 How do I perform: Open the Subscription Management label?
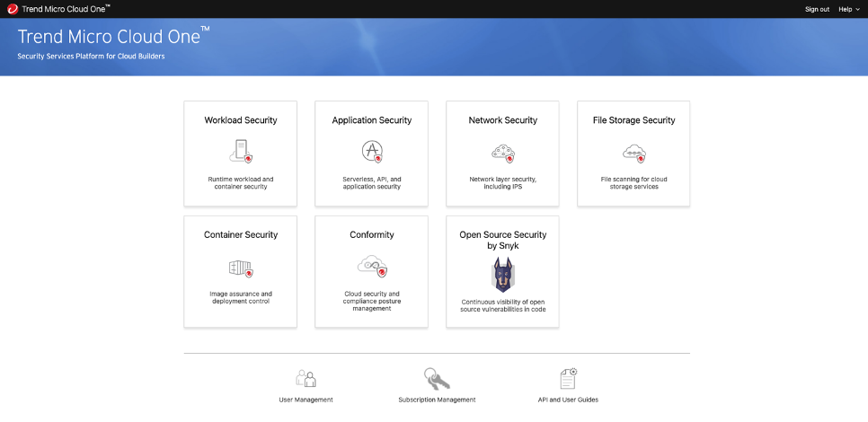click(x=437, y=400)
